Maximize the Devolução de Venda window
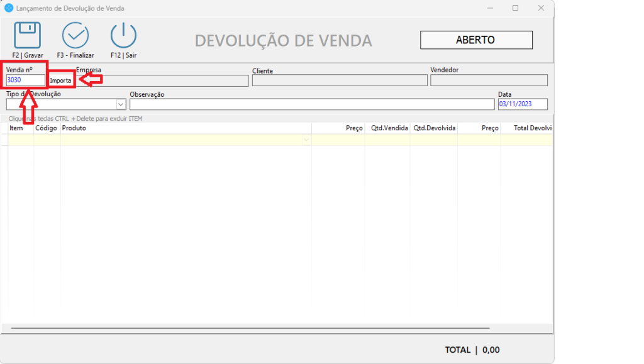 [x=515, y=8]
